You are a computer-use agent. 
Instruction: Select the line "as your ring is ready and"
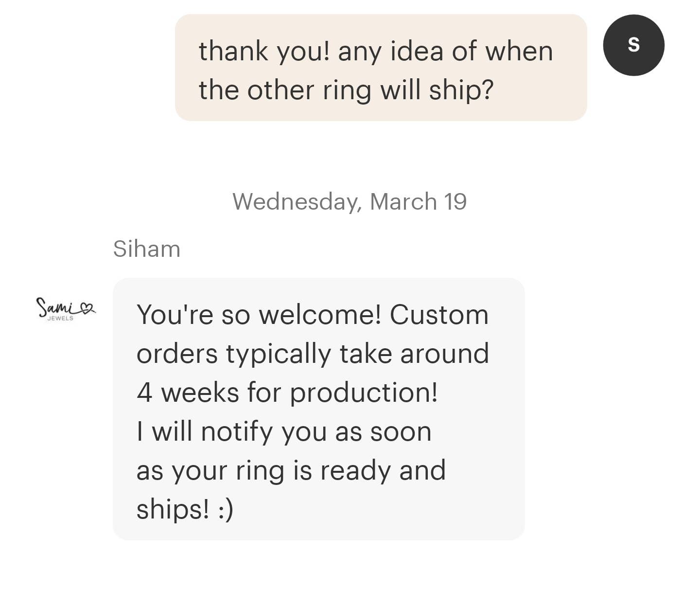(x=291, y=470)
